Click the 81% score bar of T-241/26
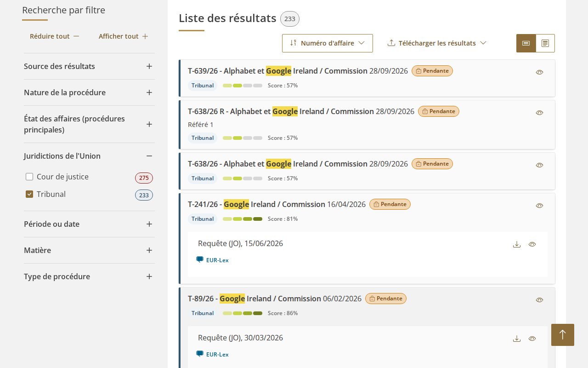Screen dimensions: 588x368 point(243,219)
